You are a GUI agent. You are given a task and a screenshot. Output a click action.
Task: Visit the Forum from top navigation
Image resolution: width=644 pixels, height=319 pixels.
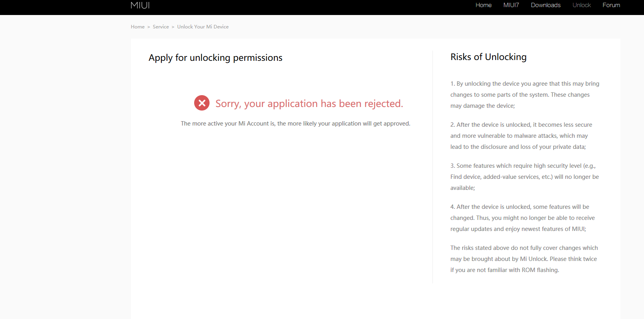click(611, 5)
